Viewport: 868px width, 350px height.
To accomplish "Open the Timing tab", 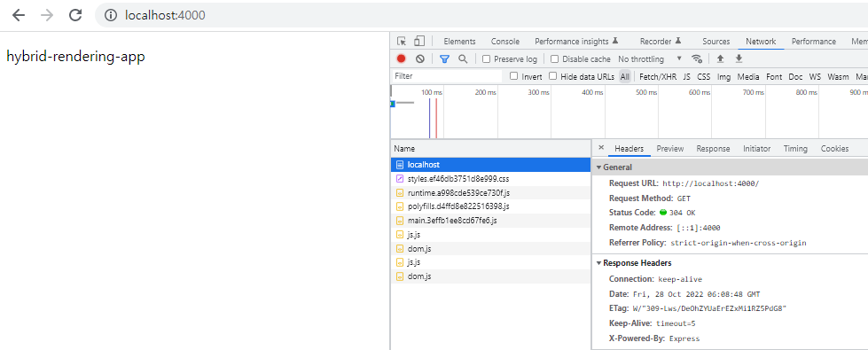I will pos(795,149).
